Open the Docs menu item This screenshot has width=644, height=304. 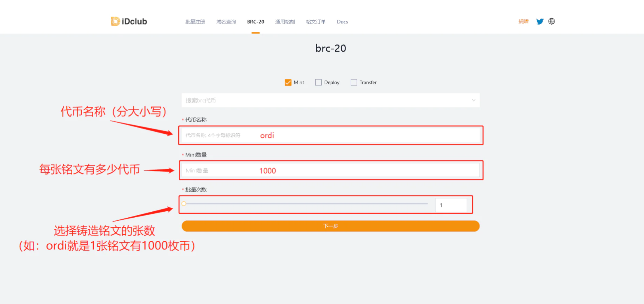342,22
